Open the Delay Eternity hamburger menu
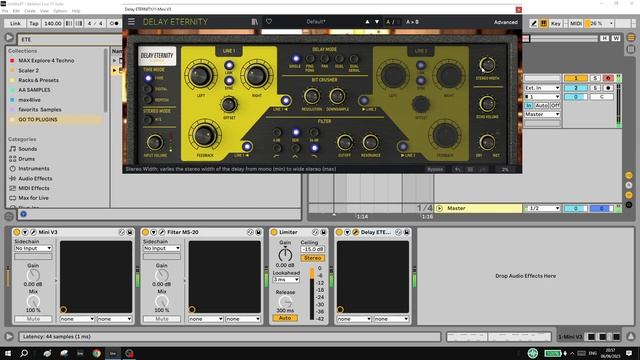This screenshot has width=640, height=360. pyautogui.click(x=131, y=22)
